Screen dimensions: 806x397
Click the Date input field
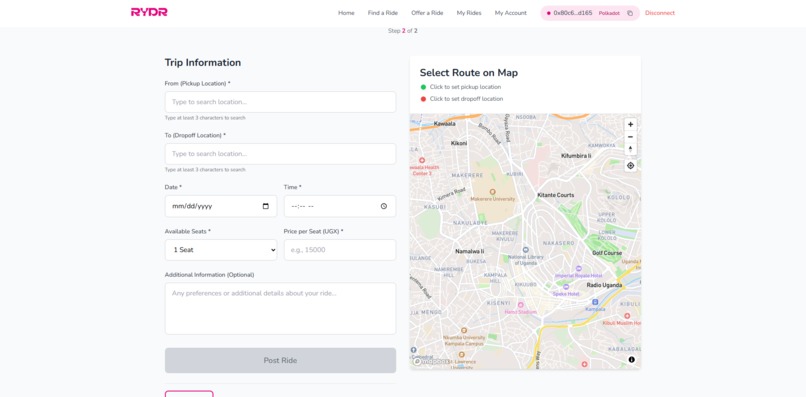pyautogui.click(x=221, y=206)
